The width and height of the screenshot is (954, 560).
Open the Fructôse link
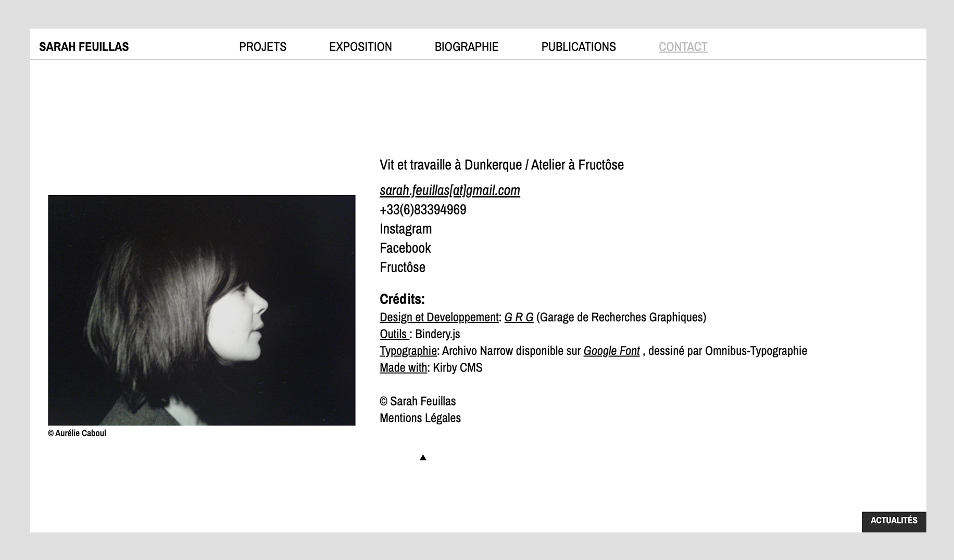[x=403, y=267]
